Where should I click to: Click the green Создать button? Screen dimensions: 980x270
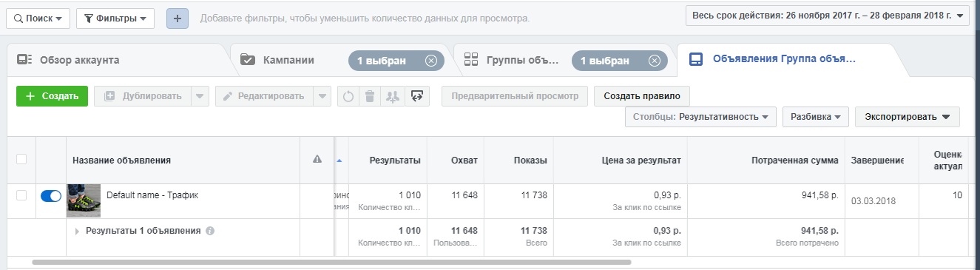click(x=52, y=96)
